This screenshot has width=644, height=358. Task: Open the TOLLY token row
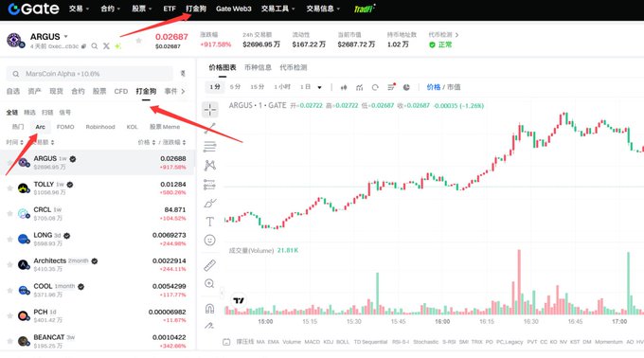tap(98, 188)
